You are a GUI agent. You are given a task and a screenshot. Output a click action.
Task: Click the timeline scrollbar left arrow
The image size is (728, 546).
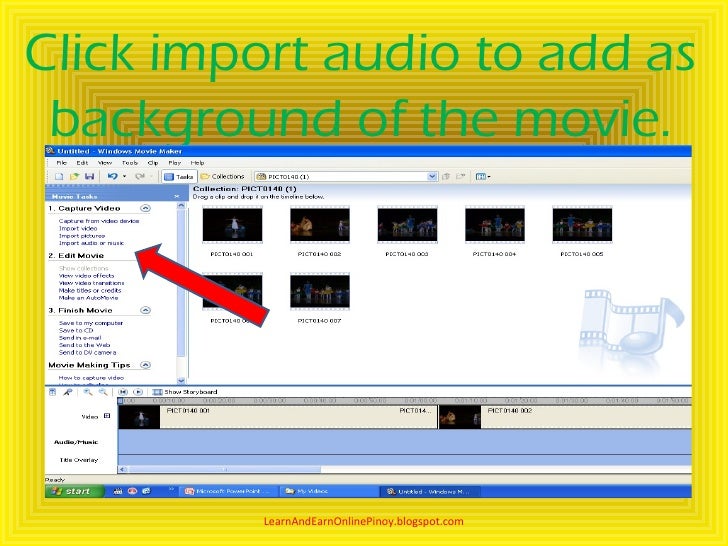pos(123,469)
